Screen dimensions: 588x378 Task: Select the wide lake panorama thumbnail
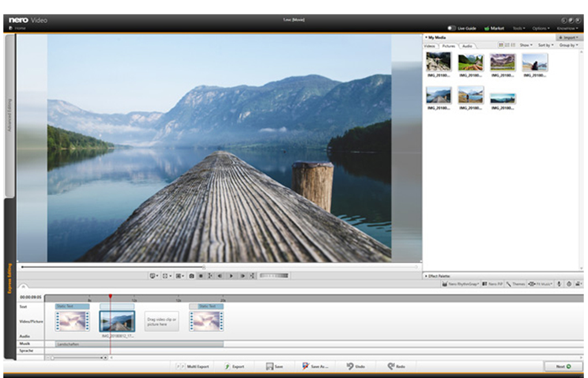tap(503, 99)
